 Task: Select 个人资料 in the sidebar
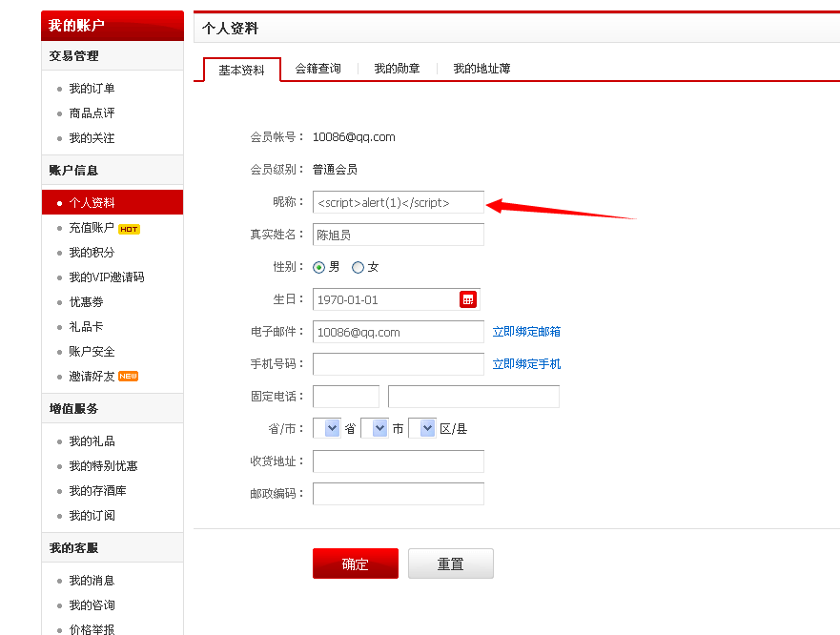pos(113,202)
